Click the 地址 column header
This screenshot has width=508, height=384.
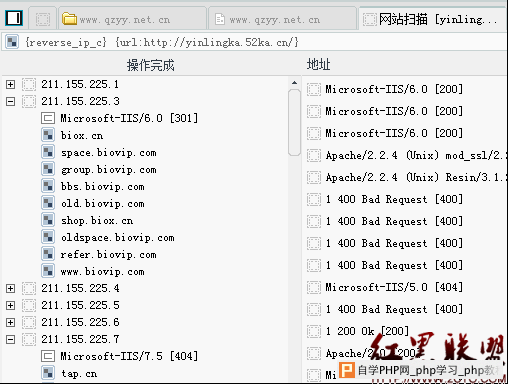[x=318, y=64]
